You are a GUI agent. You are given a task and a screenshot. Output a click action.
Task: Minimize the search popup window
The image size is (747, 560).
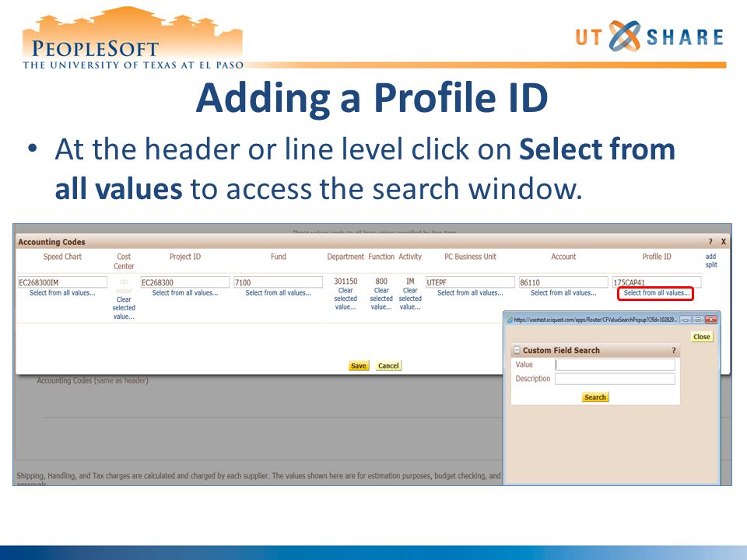pyautogui.click(x=686, y=320)
